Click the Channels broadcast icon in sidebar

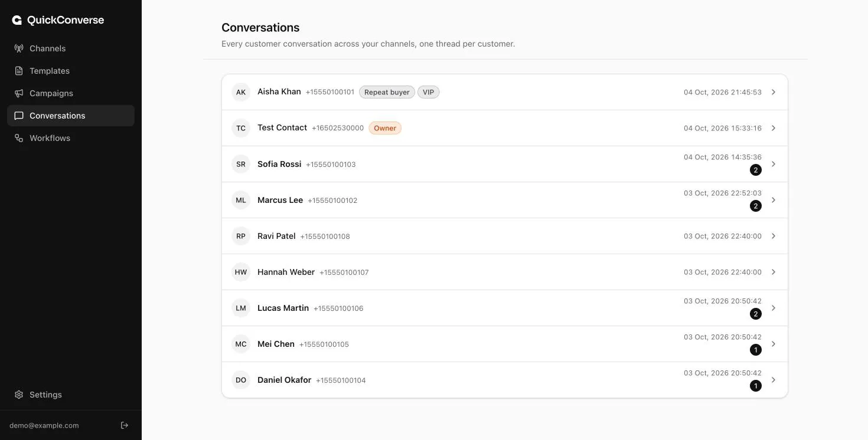(19, 48)
